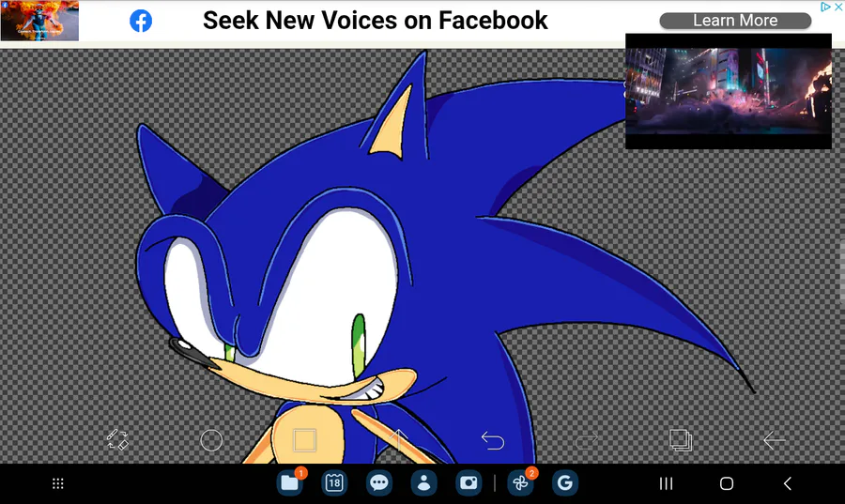Undo the last stroke
The width and height of the screenshot is (845, 504).
coord(493,440)
